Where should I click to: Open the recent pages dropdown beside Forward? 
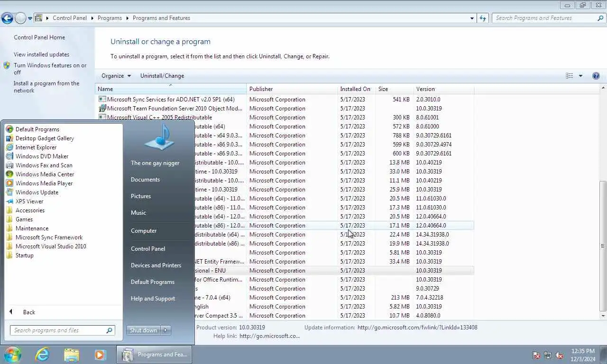30,18
